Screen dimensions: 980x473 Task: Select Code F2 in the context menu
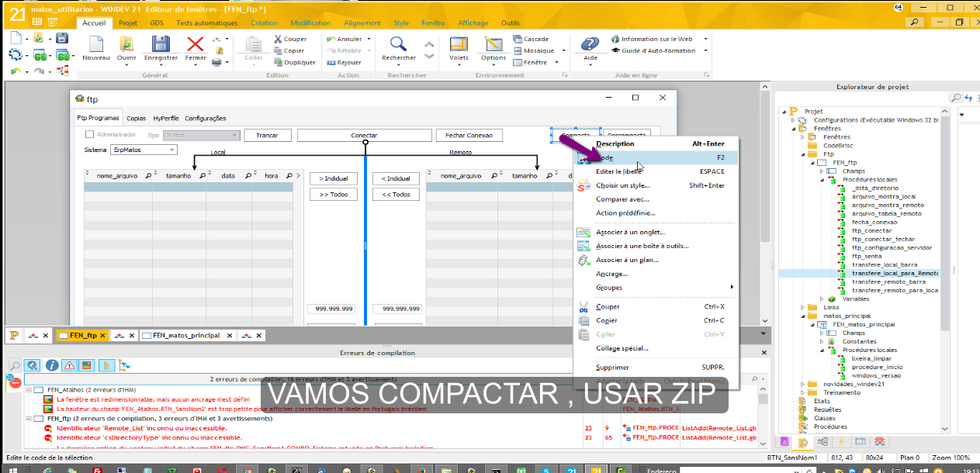click(x=656, y=157)
